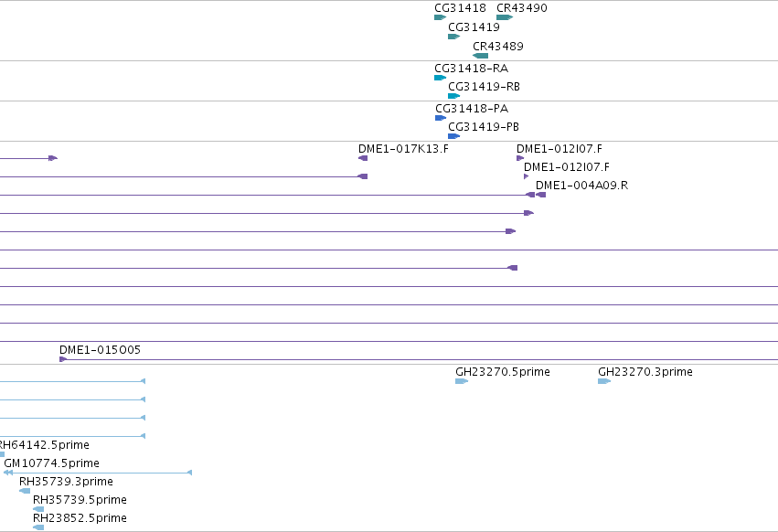Click the CG31419 gene glyph
778x532 pixels.
coord(454,37)
